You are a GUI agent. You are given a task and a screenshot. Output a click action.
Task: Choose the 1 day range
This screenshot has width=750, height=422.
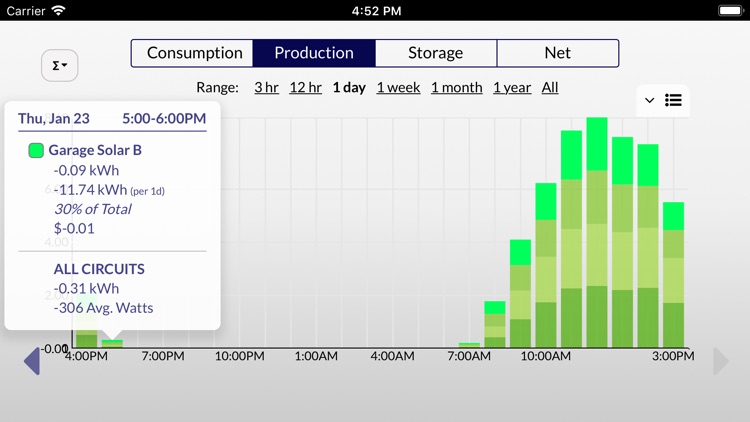(x=349, y=88)
